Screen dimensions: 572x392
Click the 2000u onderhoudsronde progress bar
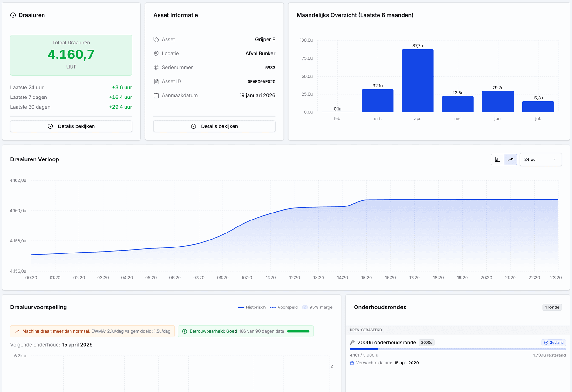[458, 349]
